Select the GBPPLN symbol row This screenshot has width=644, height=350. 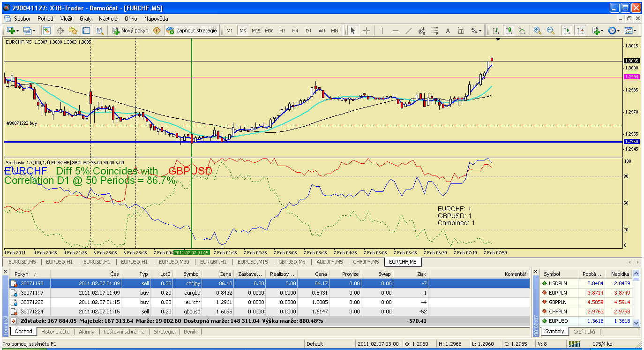pos(586,302)
